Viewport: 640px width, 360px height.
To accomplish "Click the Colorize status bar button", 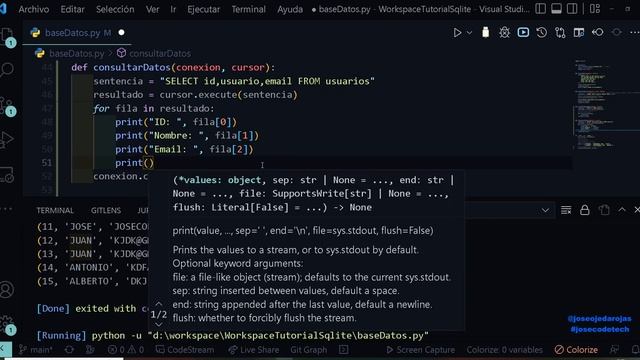I will point(576,350).
